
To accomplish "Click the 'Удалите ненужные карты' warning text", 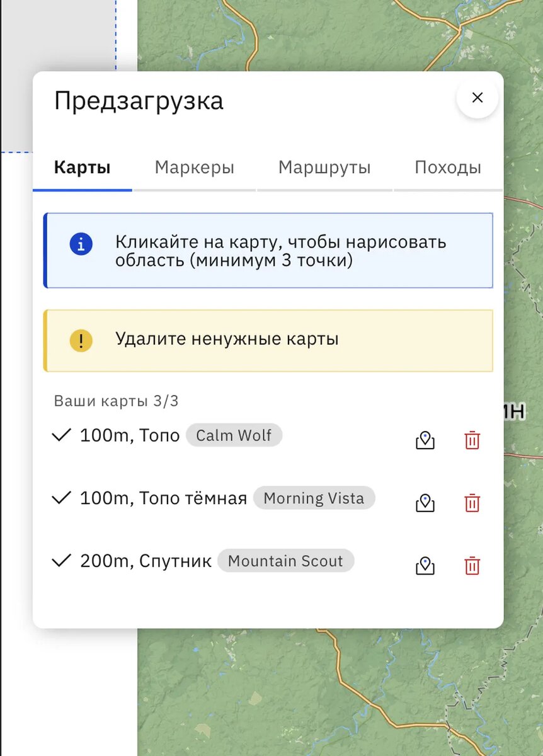I will [x=227, y=339].
